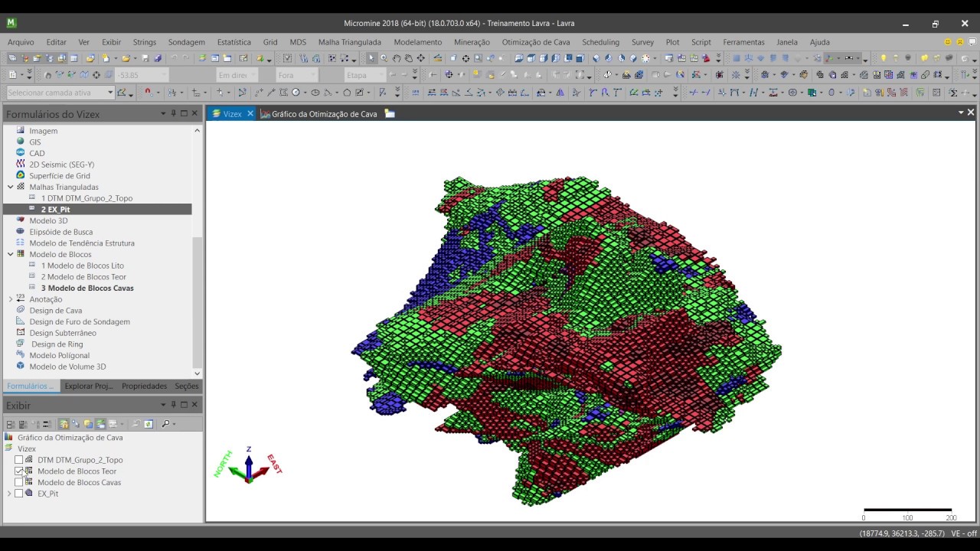Click the color wheel icon in toolbar

tap(645, 58)
